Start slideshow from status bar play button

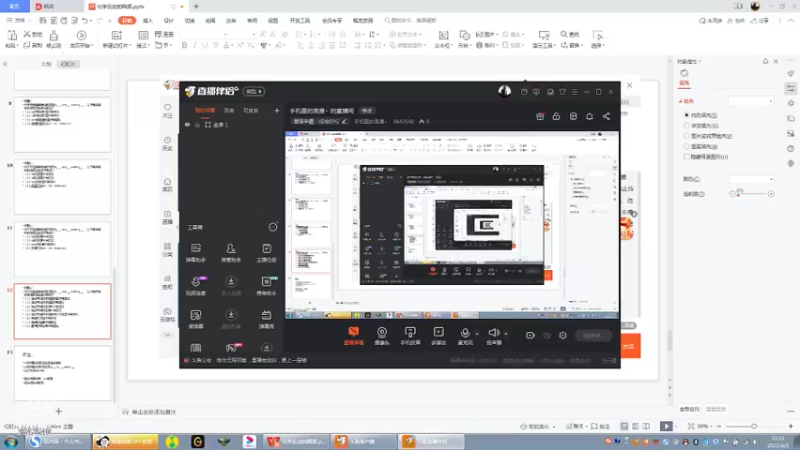coord(666,426)
